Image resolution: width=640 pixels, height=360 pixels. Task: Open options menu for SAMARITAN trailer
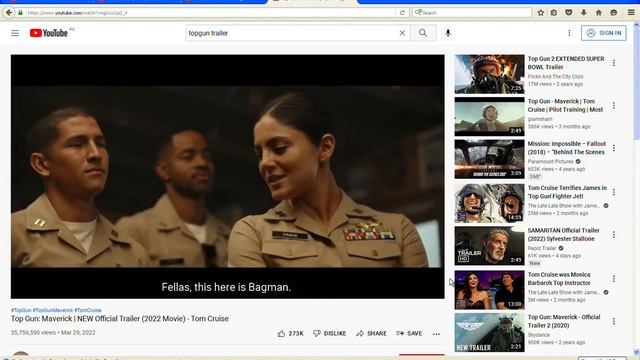click(613, 235)
